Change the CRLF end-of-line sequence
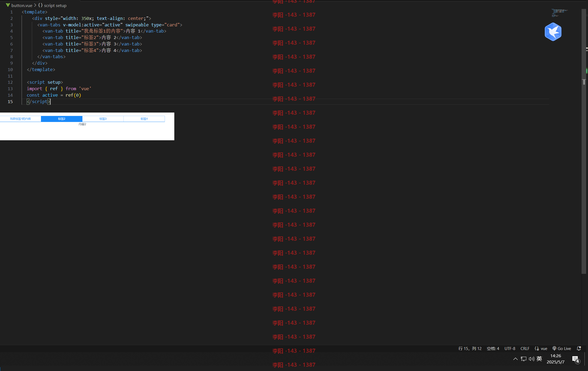This screenshot has height=371, width=588. [525, 348]
